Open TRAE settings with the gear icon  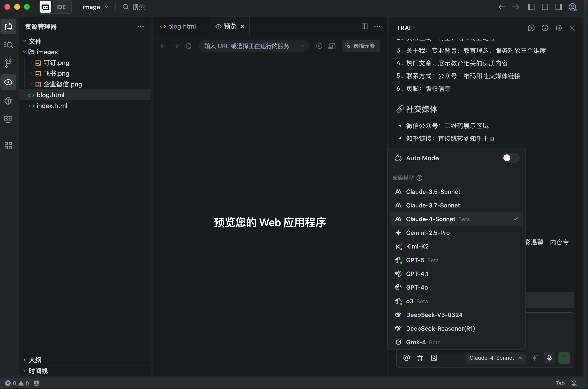[558, 28]
